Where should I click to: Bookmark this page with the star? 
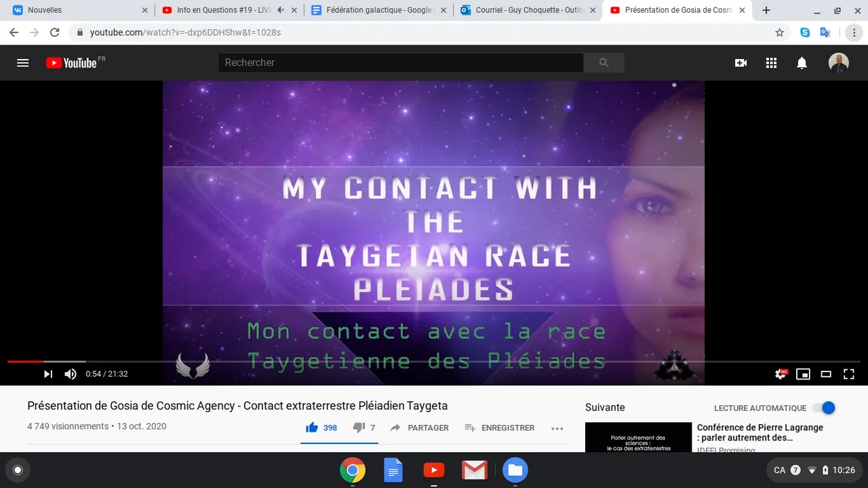[x=780, y=33]
